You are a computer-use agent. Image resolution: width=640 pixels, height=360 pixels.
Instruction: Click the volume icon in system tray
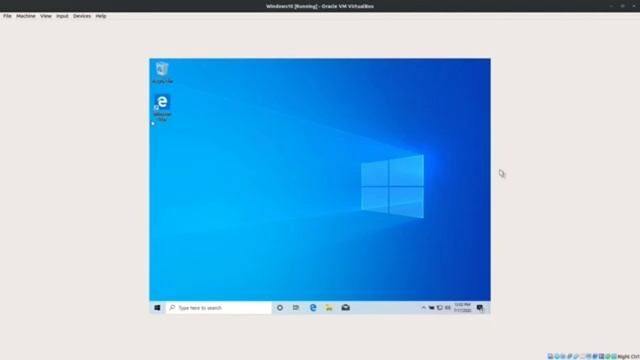448,308
